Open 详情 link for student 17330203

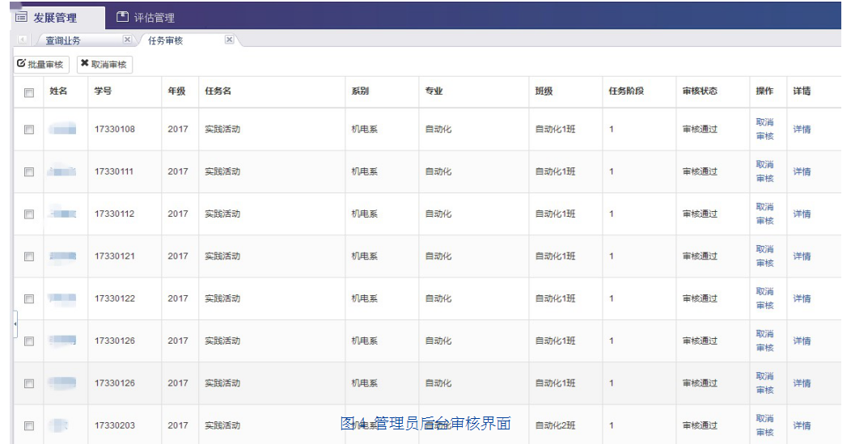[802, 425]
